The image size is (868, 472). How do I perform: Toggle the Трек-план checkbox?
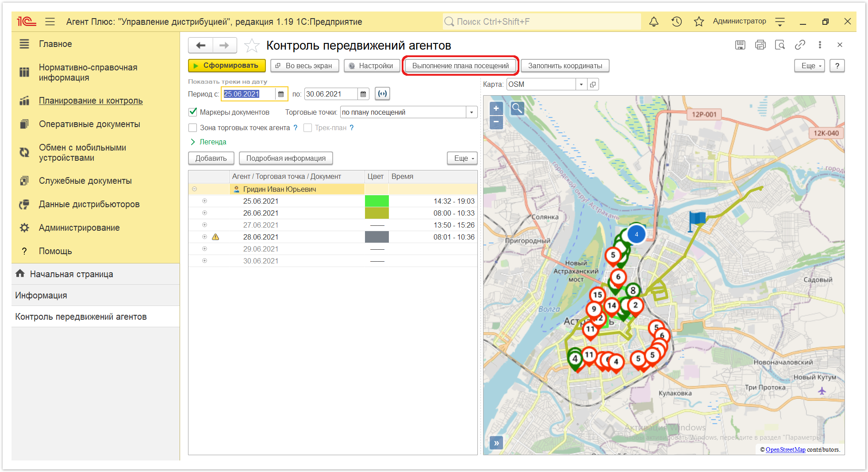click(308, 128)
